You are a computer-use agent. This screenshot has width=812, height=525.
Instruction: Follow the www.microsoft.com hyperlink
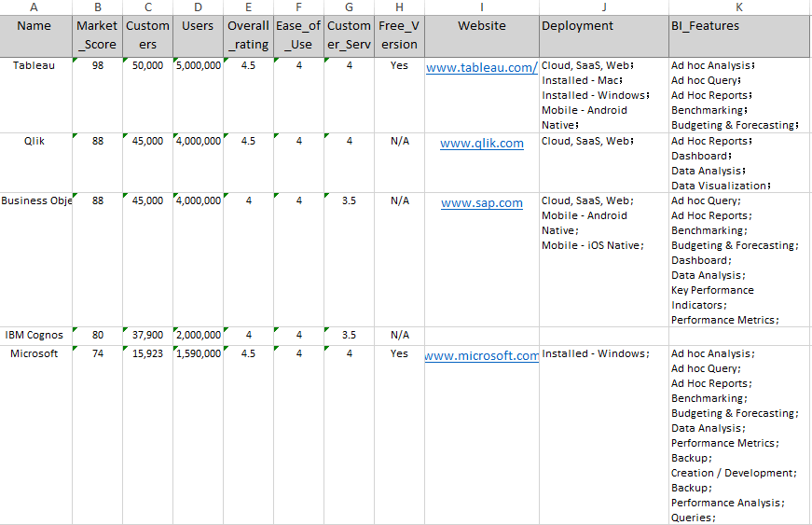[x=481, y=356]
